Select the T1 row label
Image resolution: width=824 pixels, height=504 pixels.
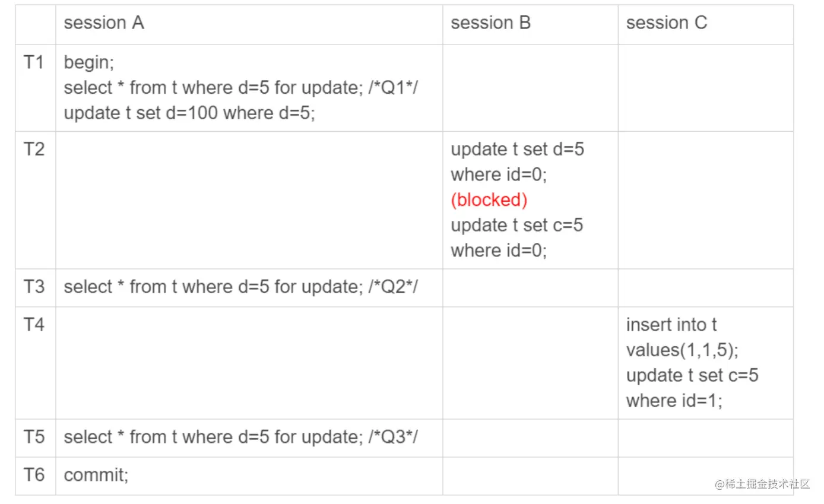pyautogui.click(x=34, y=62)
